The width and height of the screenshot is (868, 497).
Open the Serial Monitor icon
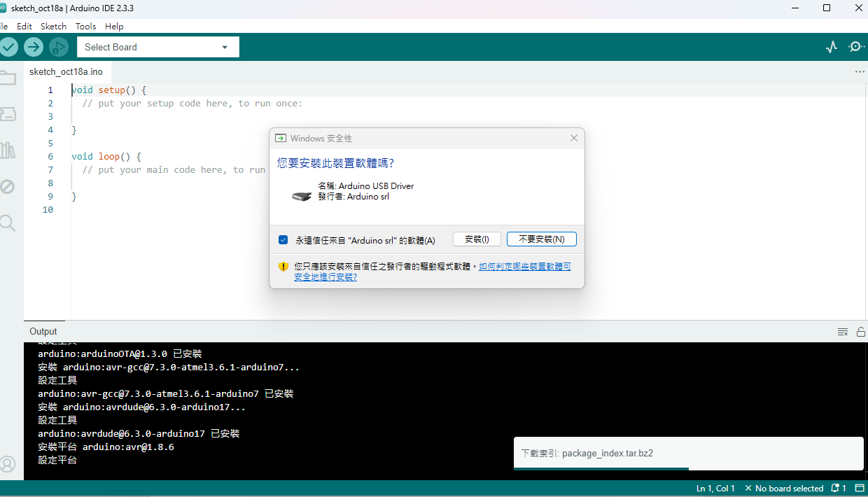point(856,47)
